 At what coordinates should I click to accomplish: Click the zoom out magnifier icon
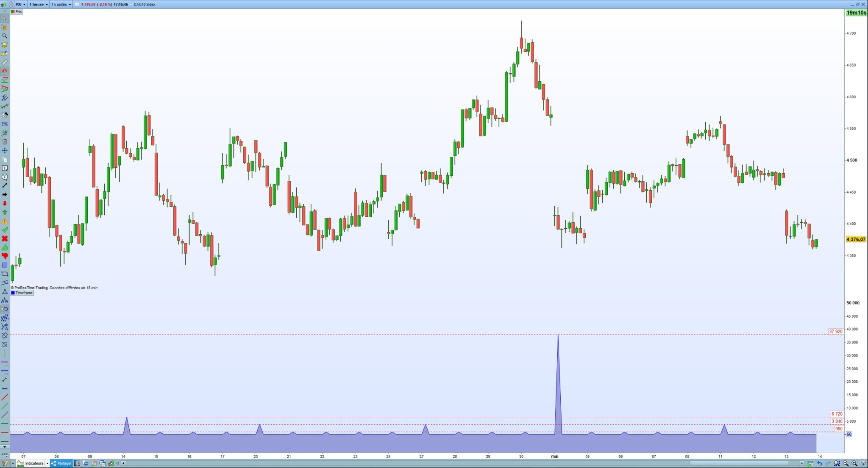point(846,463)
